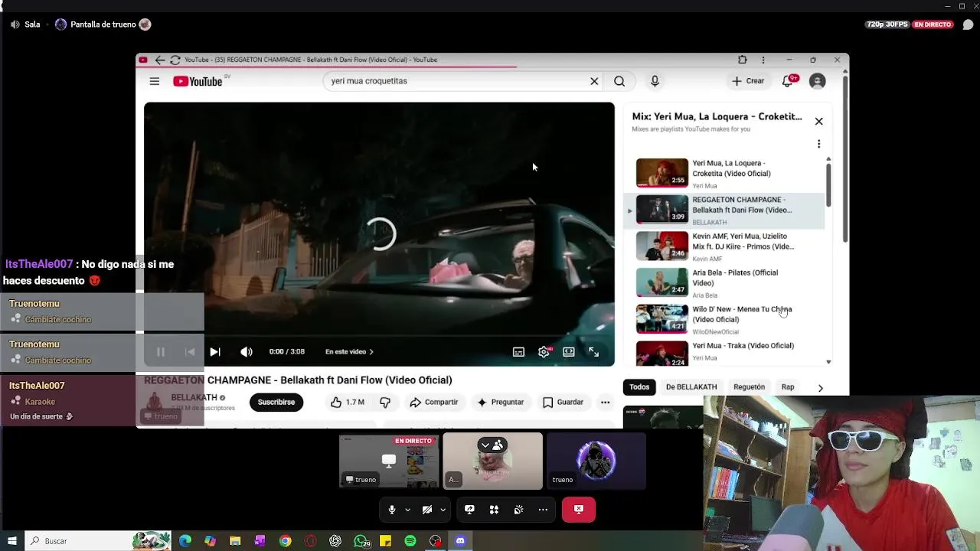Select the Rap filter chip
Image resolution: width=980 pixels, height=551 pixels.
(788, 387)
